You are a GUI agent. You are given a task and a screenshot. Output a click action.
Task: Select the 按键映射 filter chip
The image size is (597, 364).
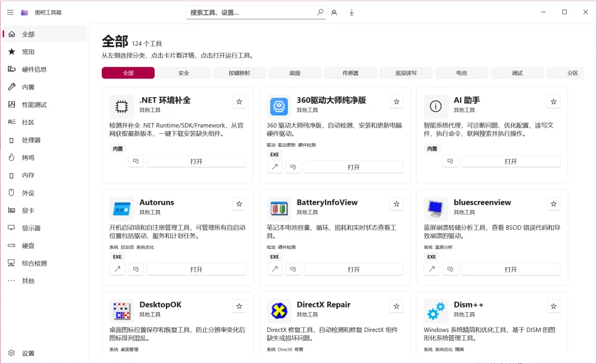point(239,73)
